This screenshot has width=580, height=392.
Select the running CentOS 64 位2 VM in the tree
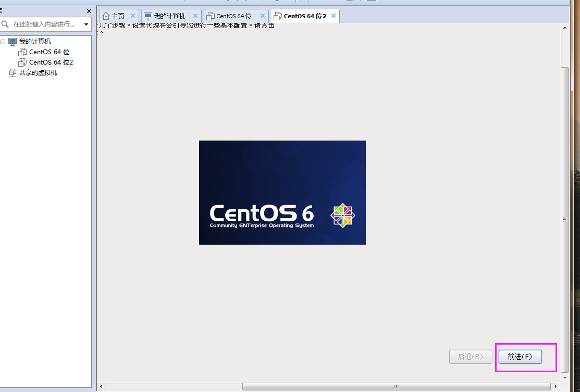(51, 62)
